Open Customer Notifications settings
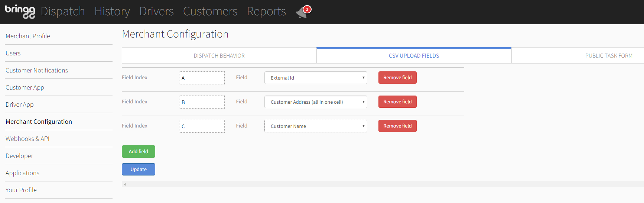This screenshot has height=203, width=644. tap(37, 70)
